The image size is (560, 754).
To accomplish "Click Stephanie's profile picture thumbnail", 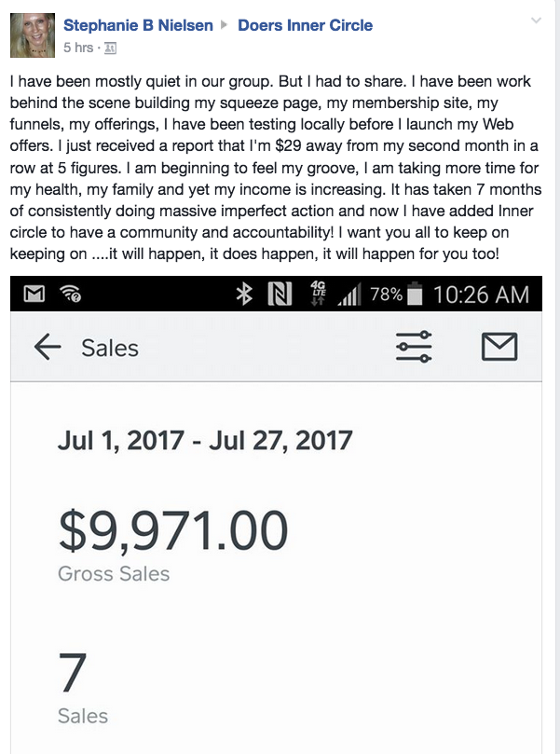I will pos(33,35).
